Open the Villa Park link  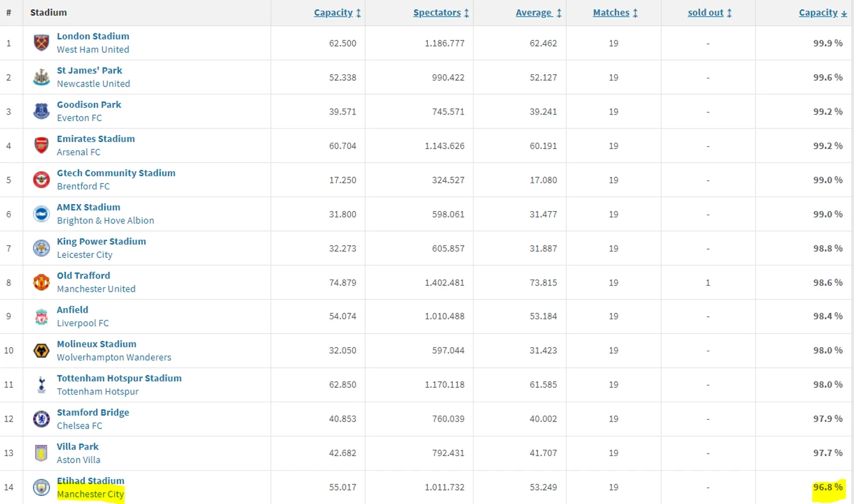[x=78, y=447]
